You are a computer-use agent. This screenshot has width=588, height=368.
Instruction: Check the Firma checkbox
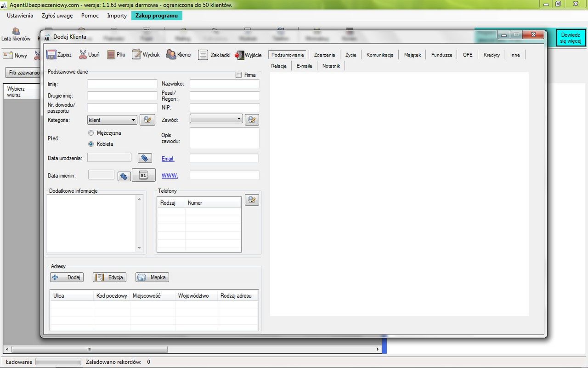238,75
